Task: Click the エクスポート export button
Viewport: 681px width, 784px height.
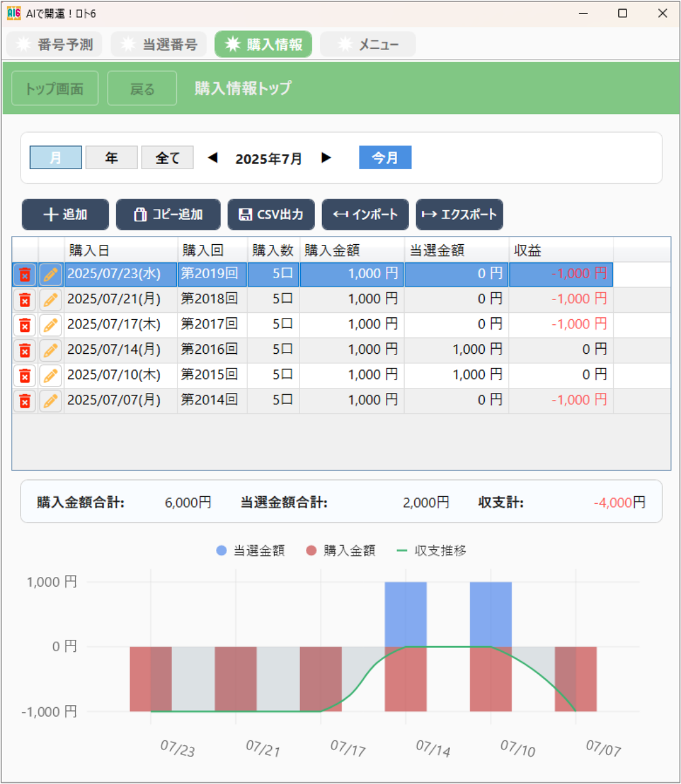Action: pyautogui.click(x=460, y=214)
